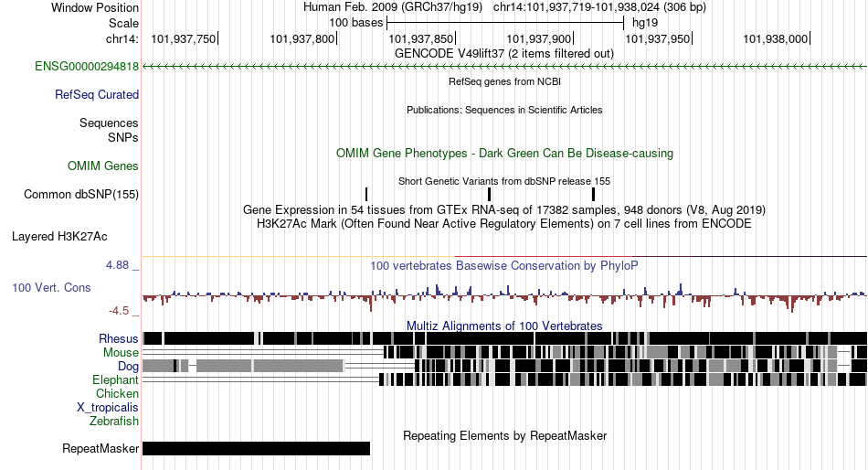Click the Mouse alignment row label

click(121, 353)
